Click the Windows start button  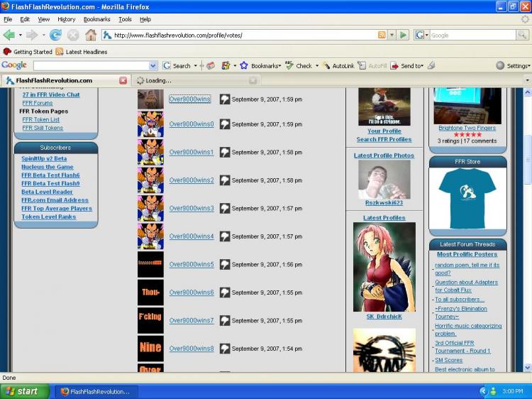point(24,391)
